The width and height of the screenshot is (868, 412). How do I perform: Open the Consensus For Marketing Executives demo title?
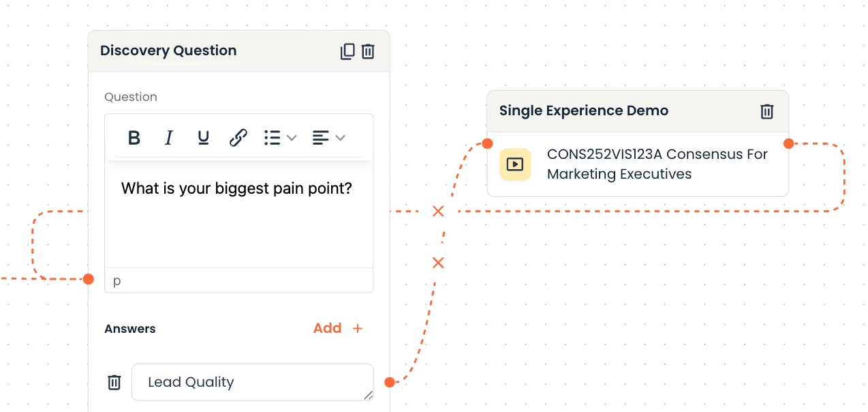point(657,164)
